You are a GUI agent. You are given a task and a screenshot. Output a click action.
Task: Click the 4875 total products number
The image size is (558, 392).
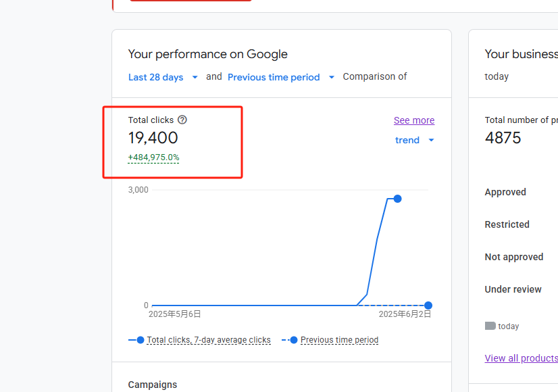tap(503, 138)
